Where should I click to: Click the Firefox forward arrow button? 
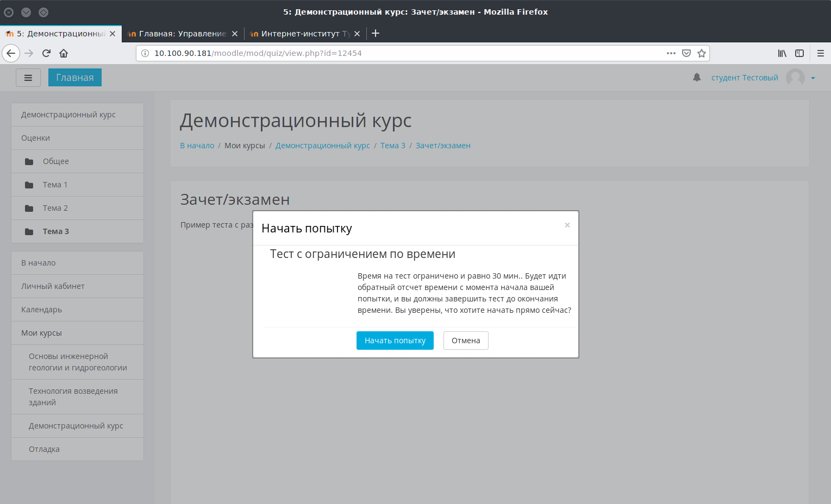[x=29, y=53]
